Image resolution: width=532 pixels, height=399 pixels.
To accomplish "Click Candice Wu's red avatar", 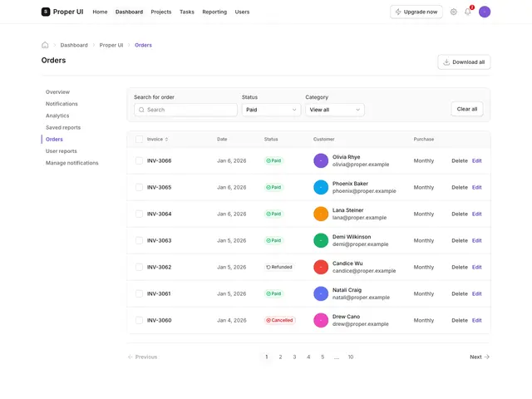I will (x=321, y=267).
